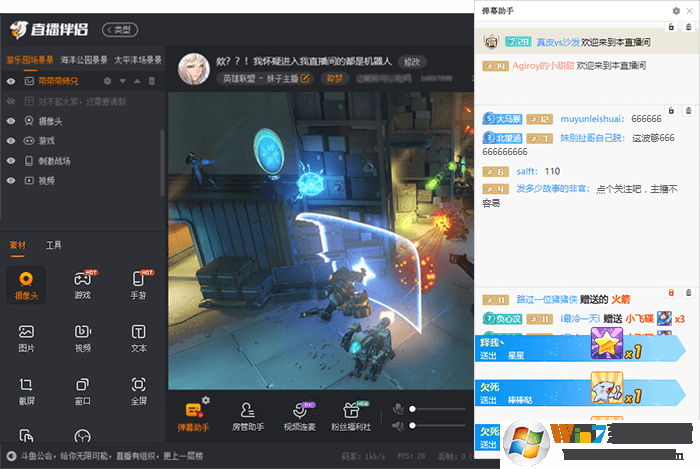
Task: Add a 图片 image source
Action: (x=26, y=338)
